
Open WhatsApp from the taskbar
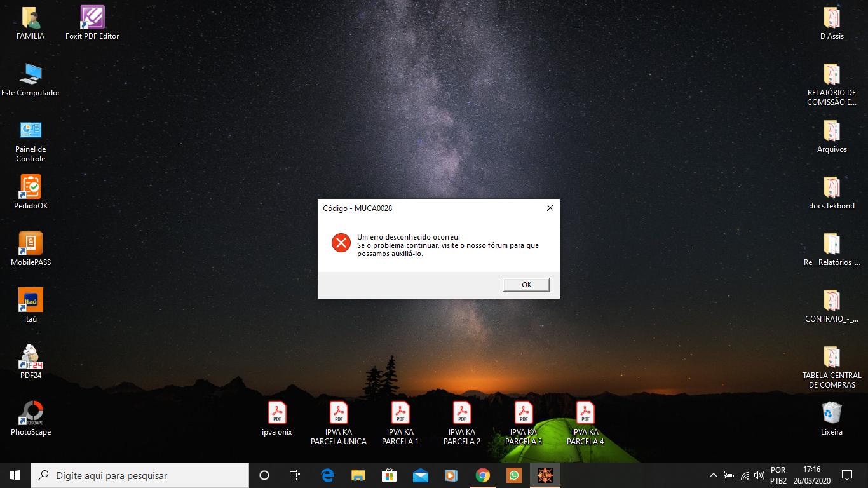point(513,475)
